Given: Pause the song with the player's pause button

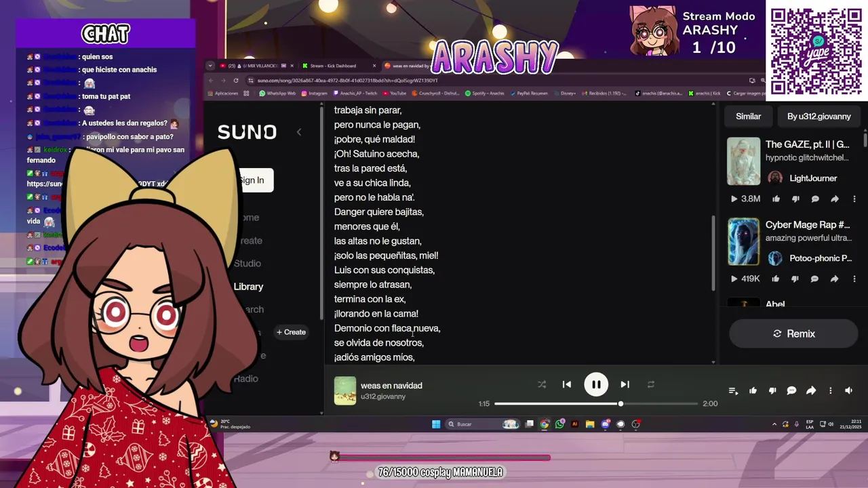Looking at the screenshot, I should pyautogui.click(x=596, y=384).
